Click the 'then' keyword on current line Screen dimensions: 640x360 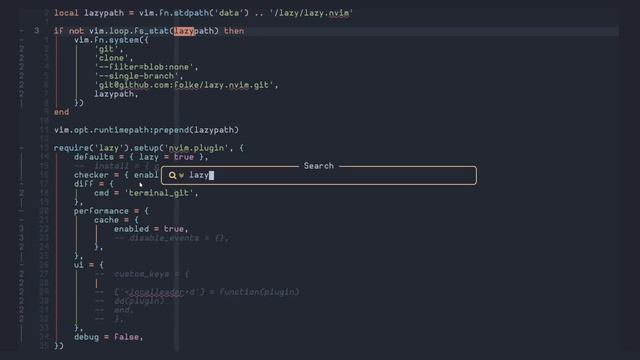pyautogui.click(x=234, y=31)
